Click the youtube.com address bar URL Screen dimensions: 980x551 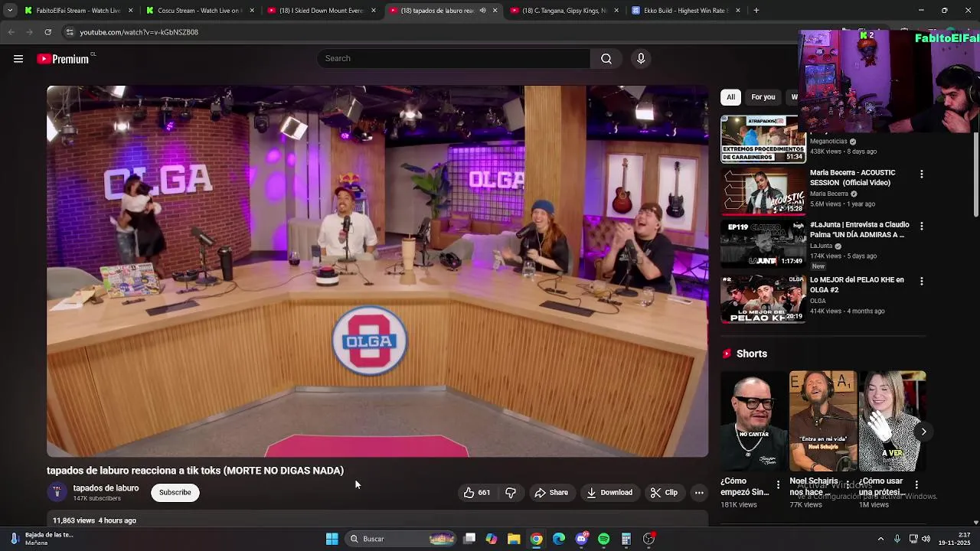(139, 32)
